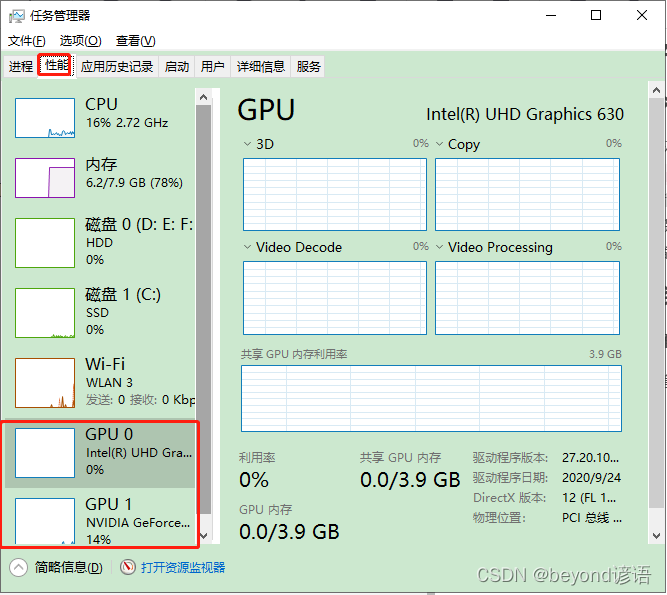Click the 3D engine usage graph
Screen dimensions: 667x595
(x=335, y=194)
